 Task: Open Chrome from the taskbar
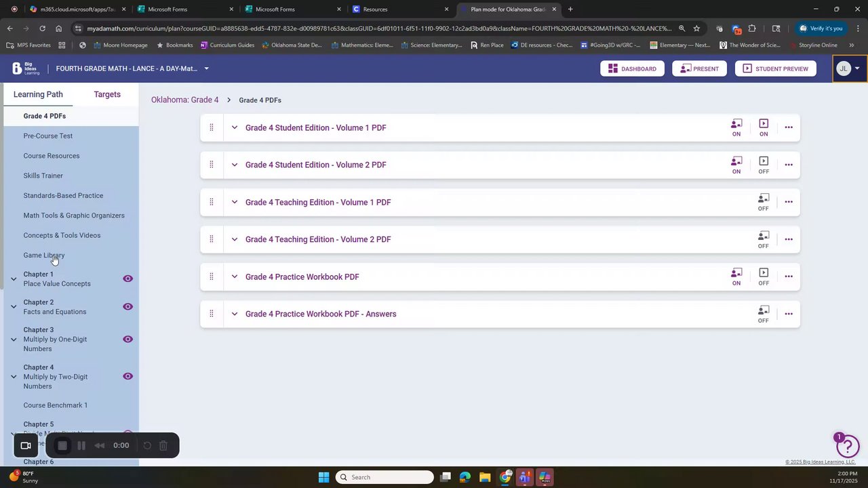click(505, 477)
